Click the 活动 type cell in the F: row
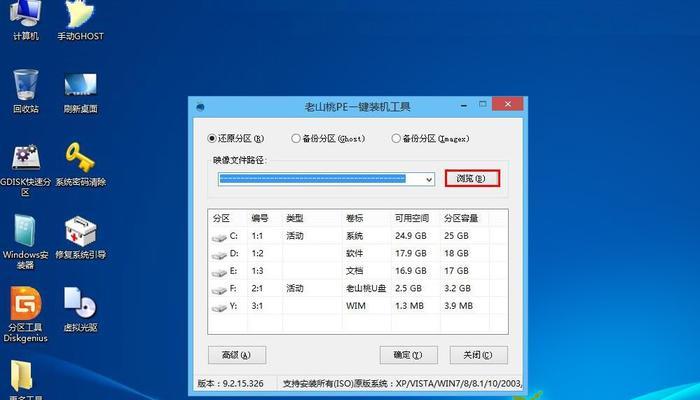 pyautogui.click(x=295, y=288)
